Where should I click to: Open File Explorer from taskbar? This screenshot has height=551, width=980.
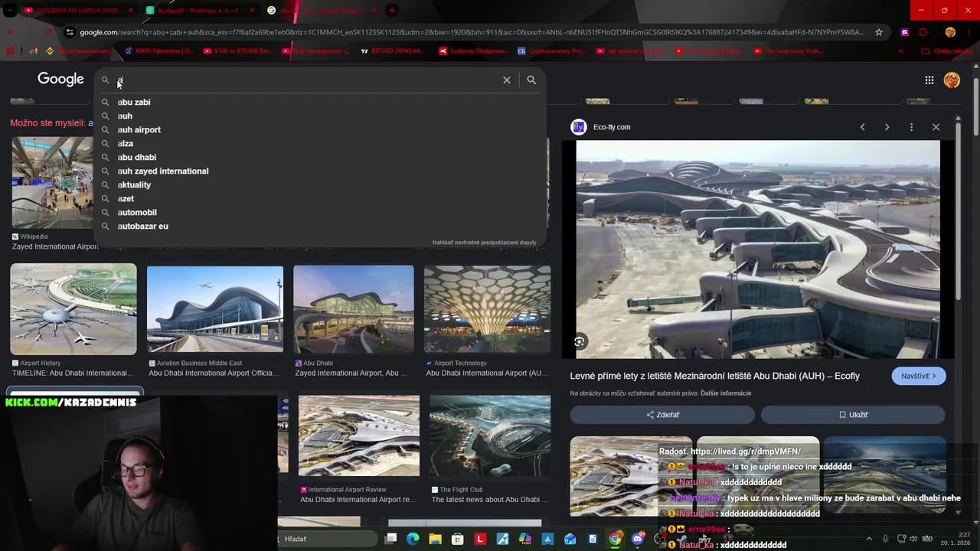(x=435, y=539)
